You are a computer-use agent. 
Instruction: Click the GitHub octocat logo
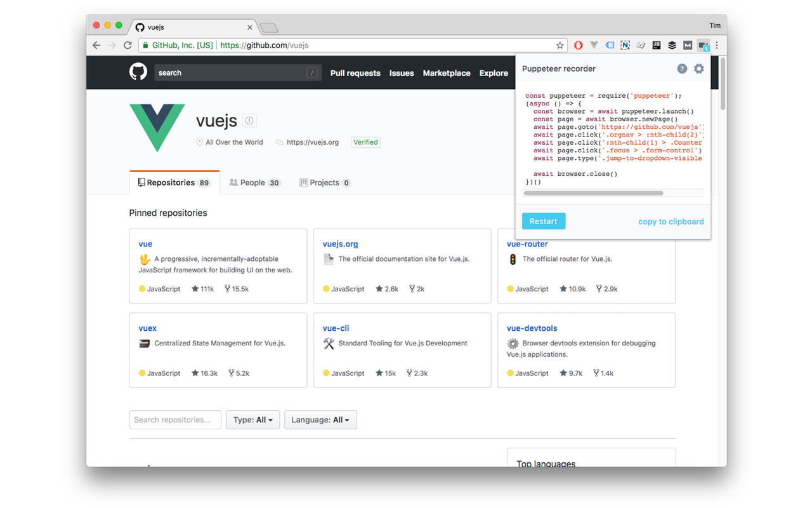pos(138,72)
